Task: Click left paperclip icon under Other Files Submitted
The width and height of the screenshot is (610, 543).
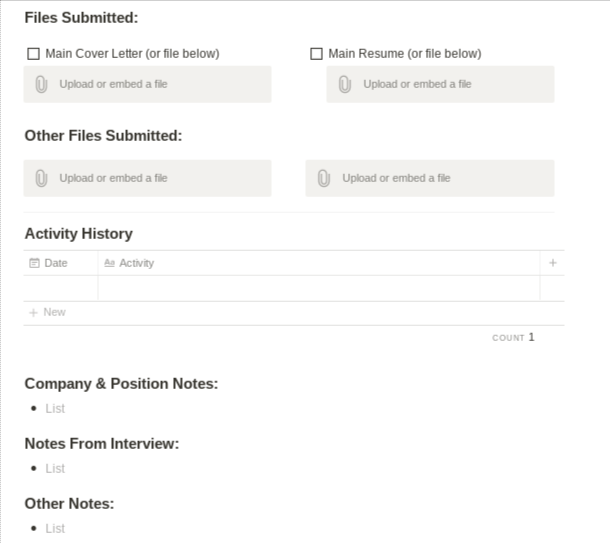Action: [x=41, y=178]
